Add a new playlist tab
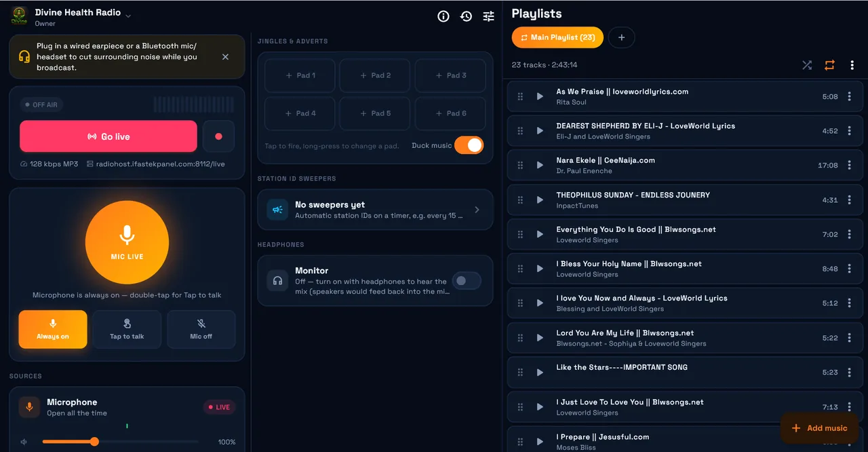 click(622, 37)
